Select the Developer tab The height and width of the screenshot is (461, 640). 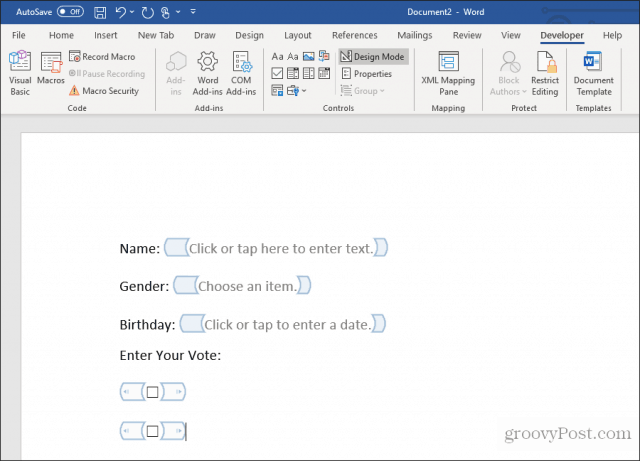pos(562,35)
